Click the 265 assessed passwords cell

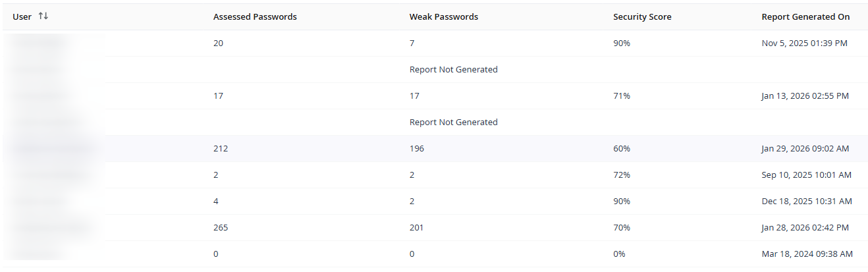pyautogui.click(x=221, y=227)
